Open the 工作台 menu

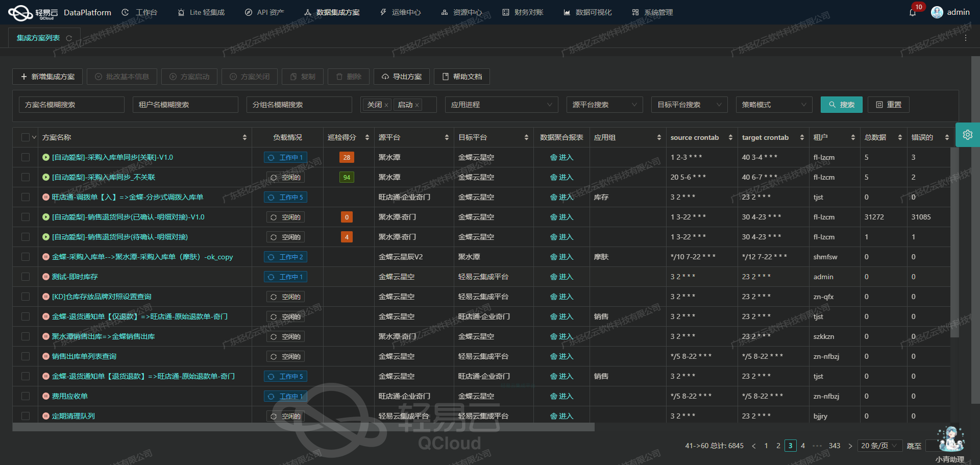coord(140,12)
